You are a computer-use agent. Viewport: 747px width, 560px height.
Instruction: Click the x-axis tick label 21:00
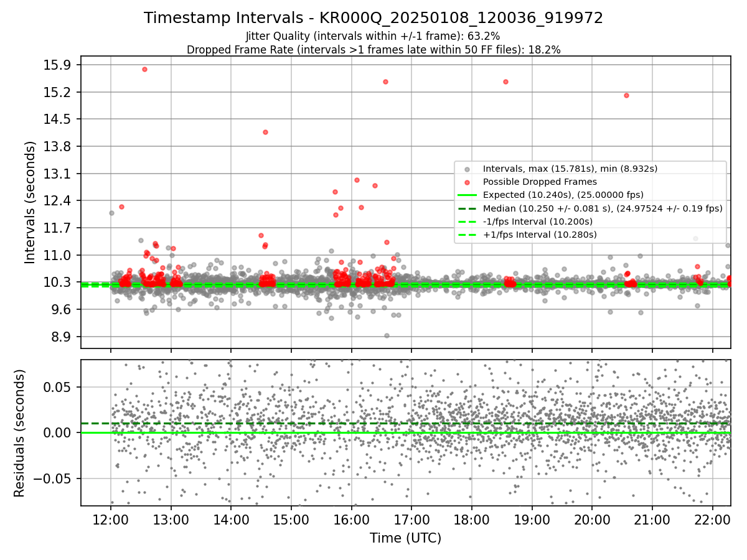pos(652,519)
